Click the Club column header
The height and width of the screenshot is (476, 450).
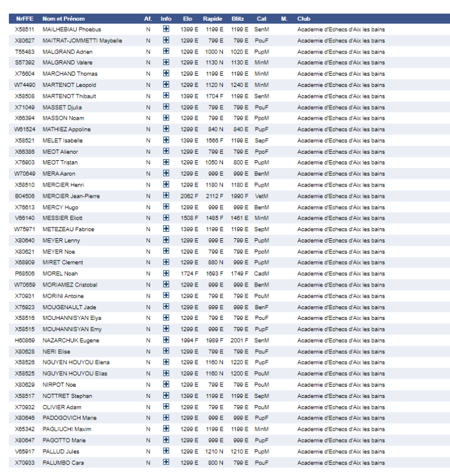coord(304,19)
